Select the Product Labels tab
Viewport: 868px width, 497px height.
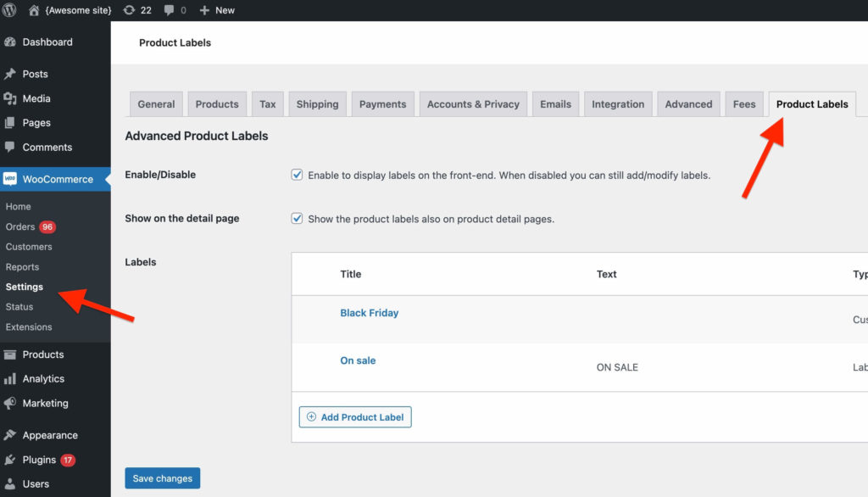pos(812,104)
